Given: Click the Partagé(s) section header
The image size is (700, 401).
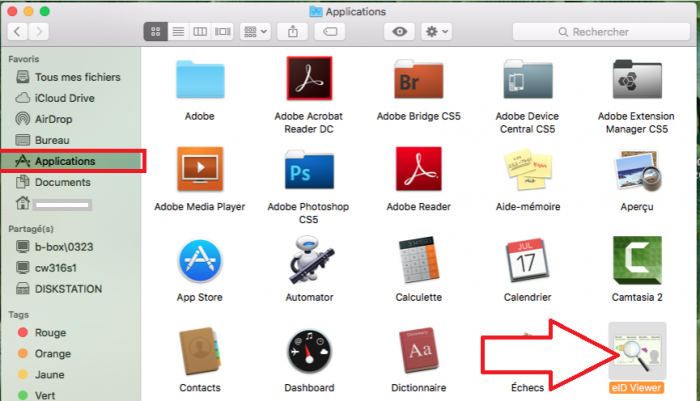Looking at the screenshot, I should coord(31,229).
